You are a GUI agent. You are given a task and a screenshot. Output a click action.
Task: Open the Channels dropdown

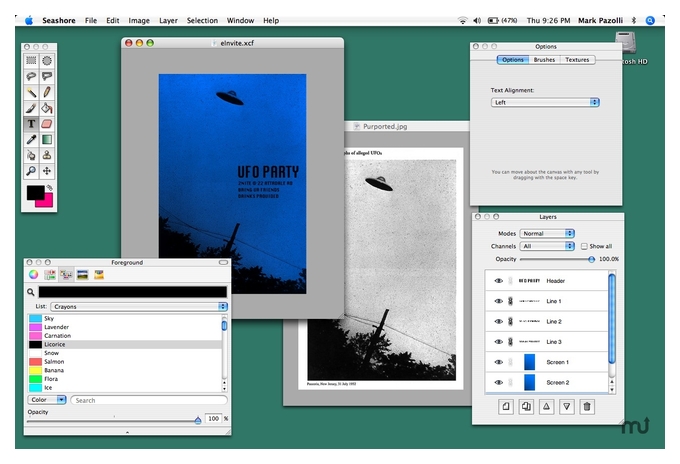click(547, 246)
